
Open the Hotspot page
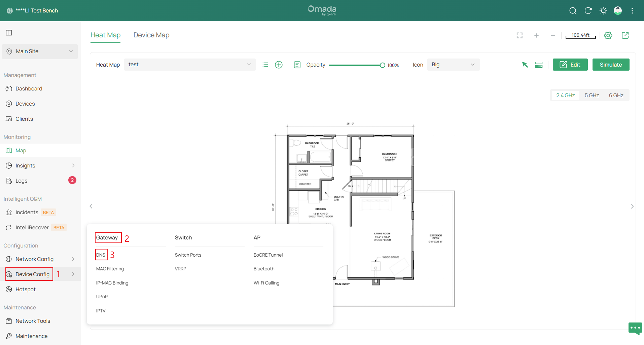coord(40,289)
